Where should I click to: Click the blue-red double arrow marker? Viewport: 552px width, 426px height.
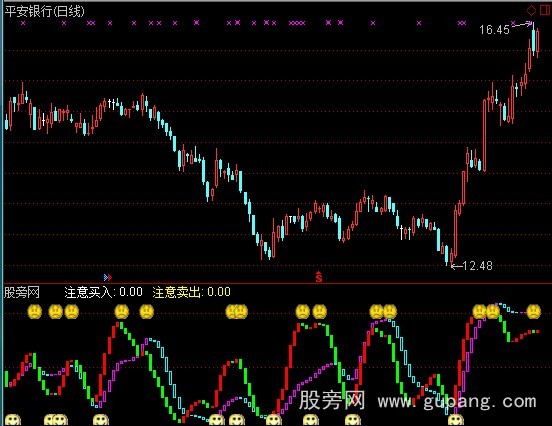pyautogui.click(x=108, y=277)
